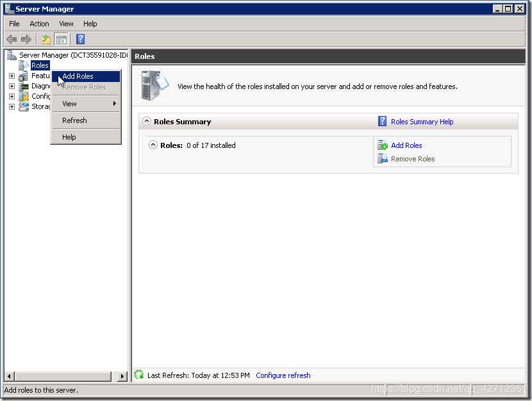
Task: Open the Configure refresh link
Action: (x=283, y=375)
